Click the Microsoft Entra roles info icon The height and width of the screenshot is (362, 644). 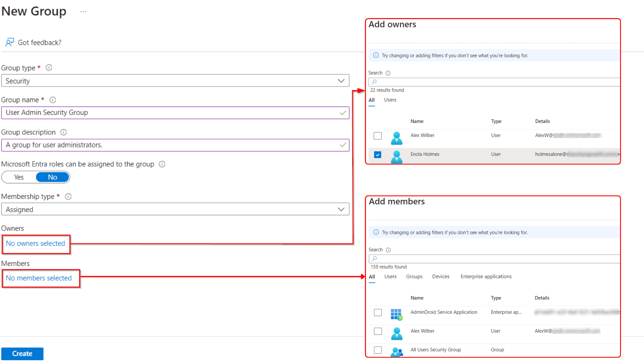[162, 164]
